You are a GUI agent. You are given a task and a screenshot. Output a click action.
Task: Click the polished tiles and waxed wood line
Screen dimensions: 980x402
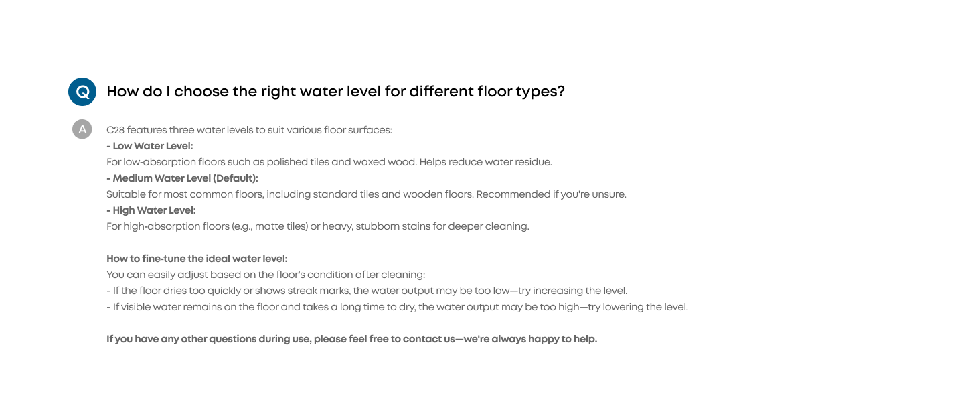[329, 162]
